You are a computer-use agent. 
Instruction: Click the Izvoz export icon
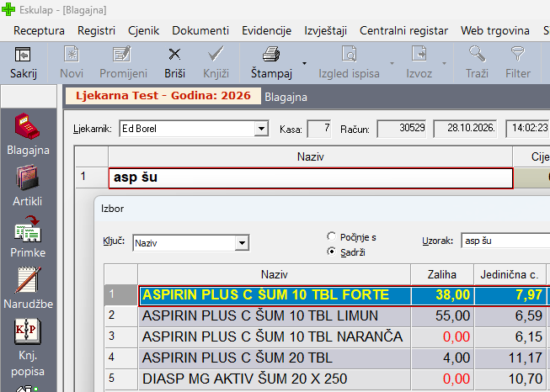point(419,55)
